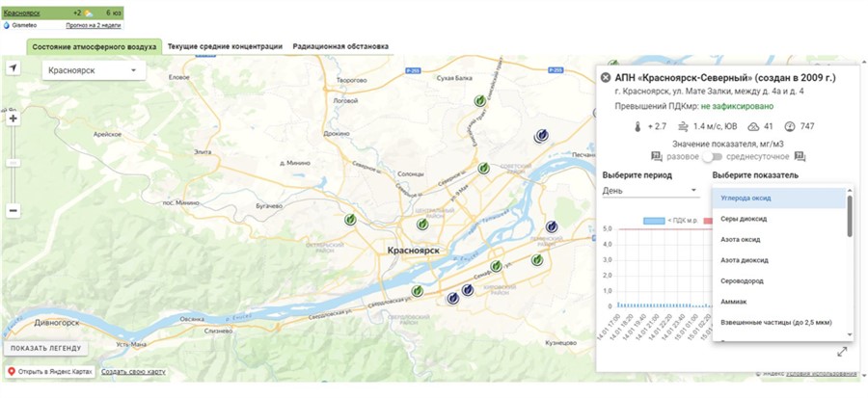Select blue station marker in Ленинский район
This screenshot has height=398, width=868.
click(552, 226)
